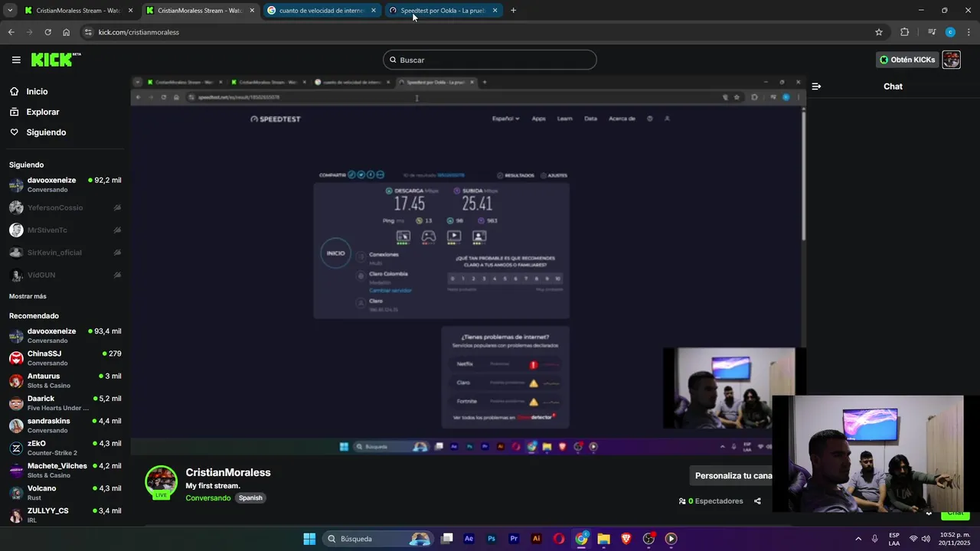Screen dimensions: 980x551
Task: Open the VidGUN followed channel
Action: (65, 275)
